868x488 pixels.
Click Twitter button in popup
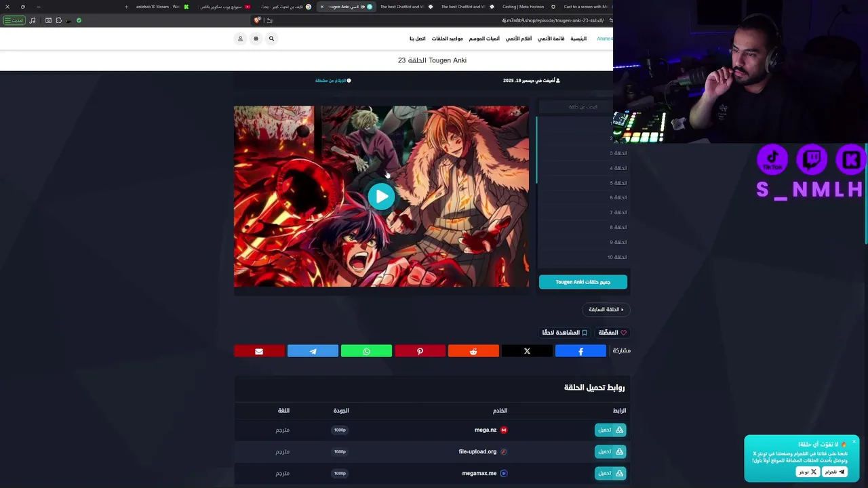point(807,472)
